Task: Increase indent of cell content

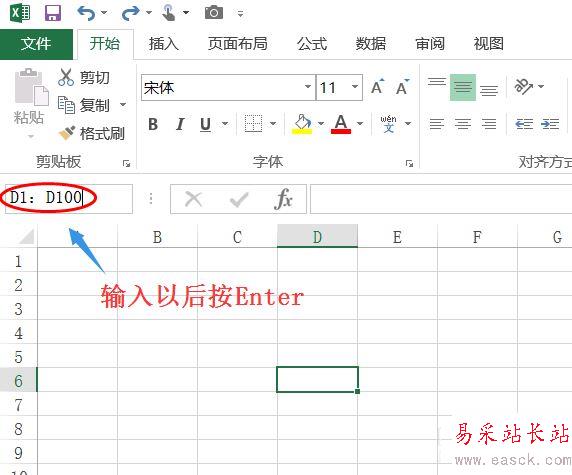Action: pyautogui.click(x=550, y=124)
